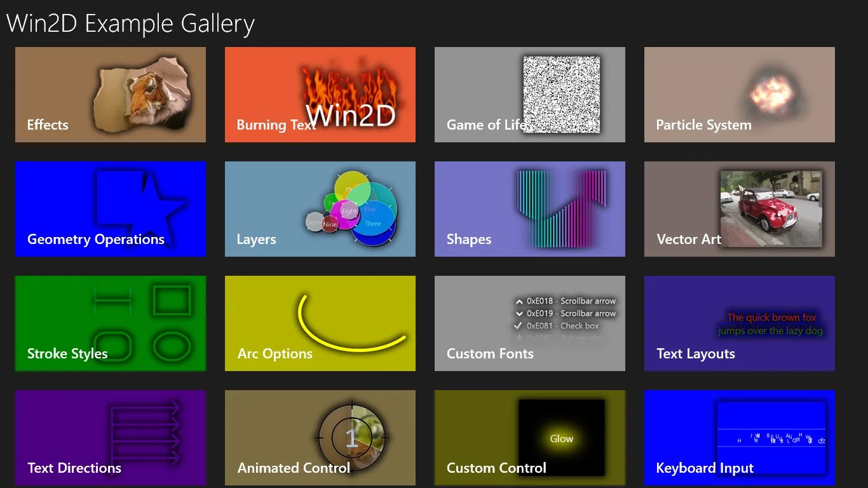Launch the Burning Text example

click(320, 95)
